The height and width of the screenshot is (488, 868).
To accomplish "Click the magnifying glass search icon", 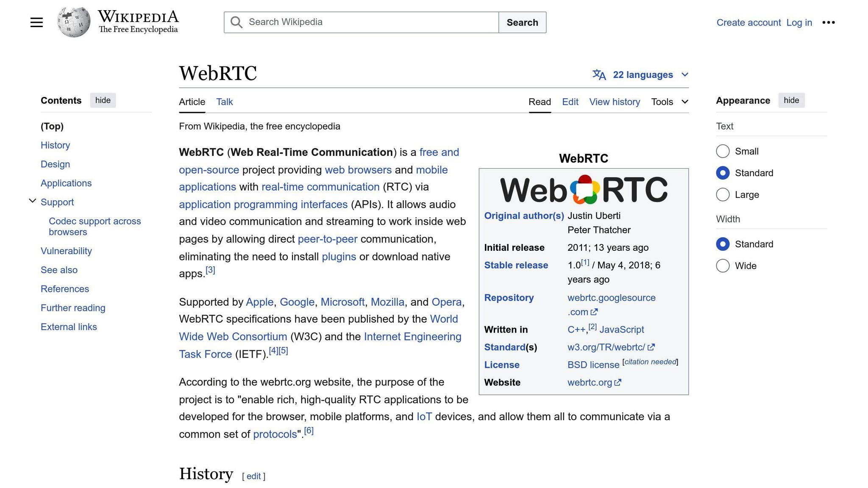I will tap(236, 22).
